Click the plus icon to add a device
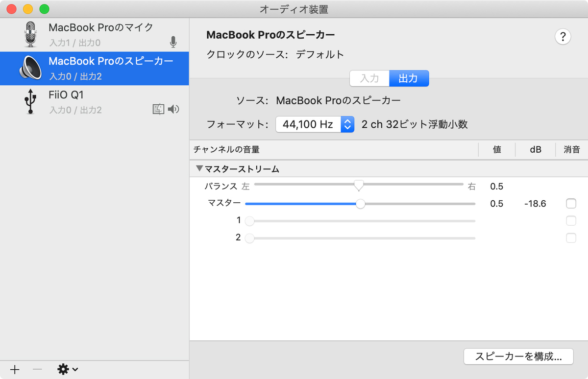The image size is (588, 379). (15, 369)
